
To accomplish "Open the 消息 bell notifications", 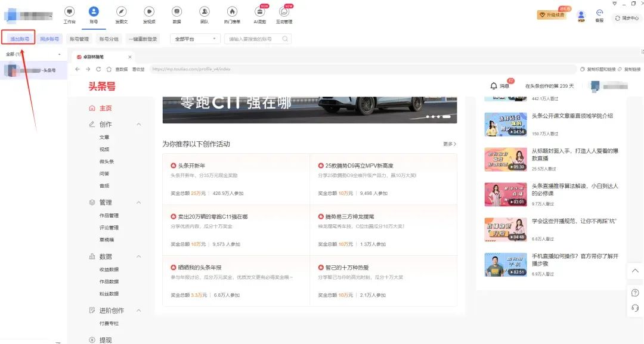I will point(500,86).
